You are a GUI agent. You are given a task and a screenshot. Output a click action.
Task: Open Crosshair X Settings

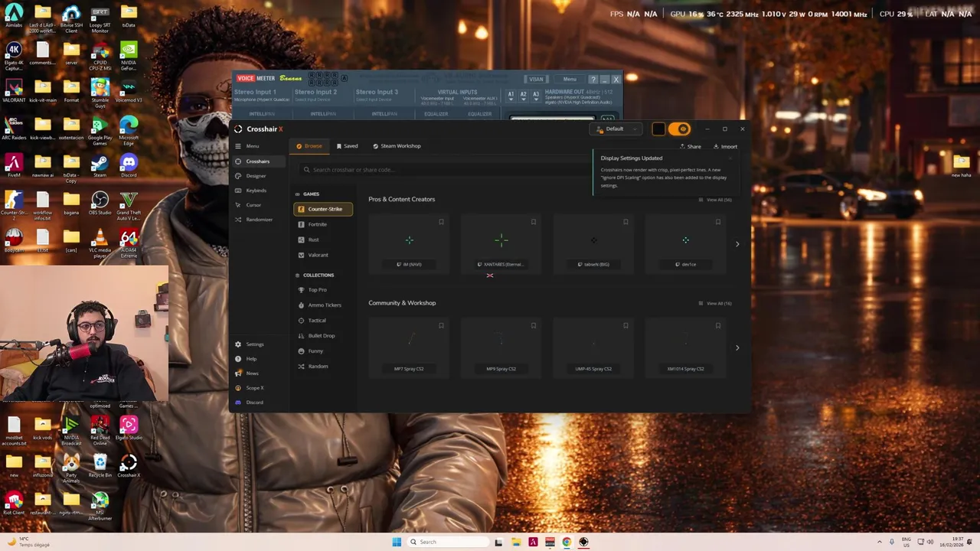click(254, 344)
